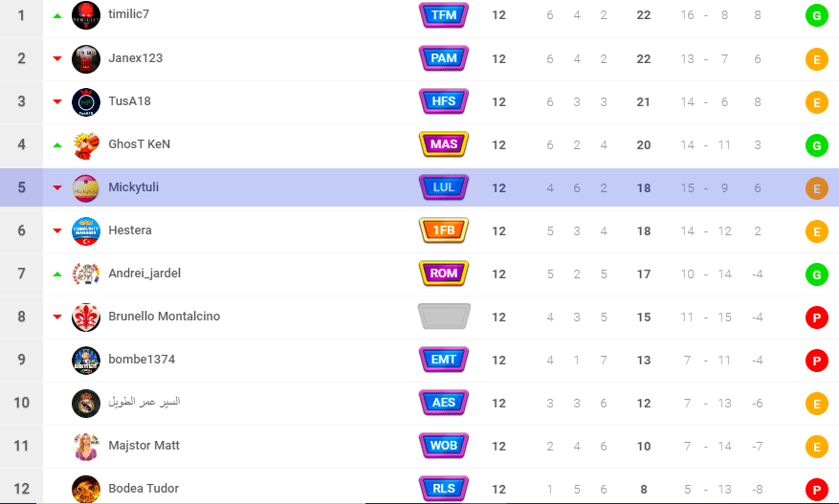Click the RLS crew badge for Bodea Tudor

(444, 489)
